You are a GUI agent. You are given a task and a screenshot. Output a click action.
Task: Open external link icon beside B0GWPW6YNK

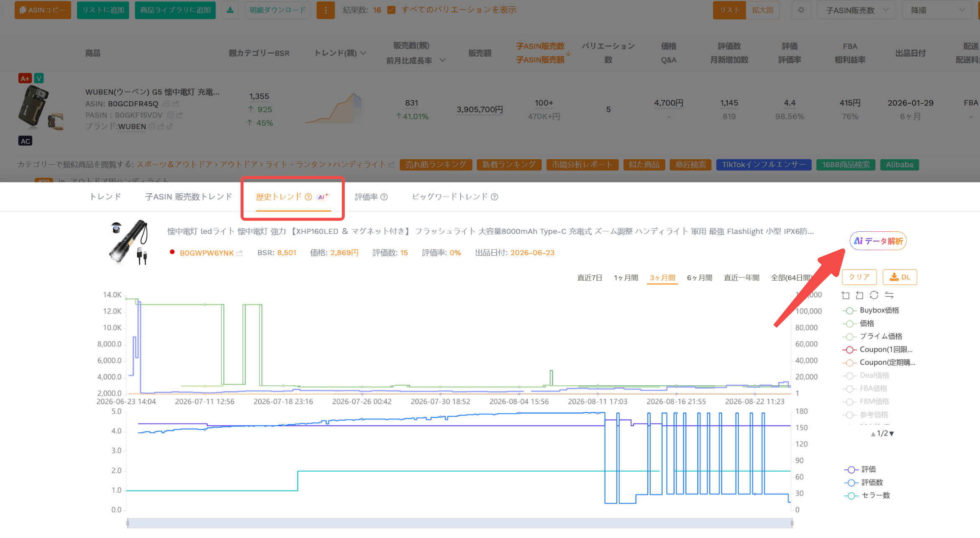coord(240,253)
